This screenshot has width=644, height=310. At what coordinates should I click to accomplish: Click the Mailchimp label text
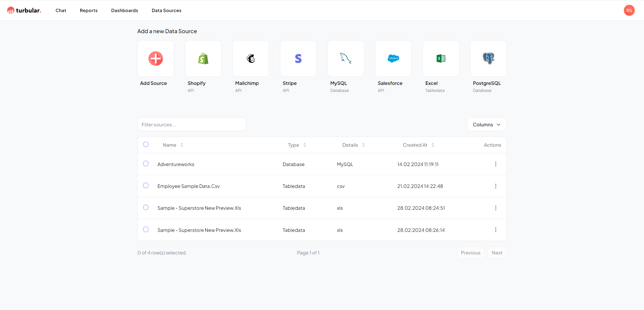coord(247,83)
